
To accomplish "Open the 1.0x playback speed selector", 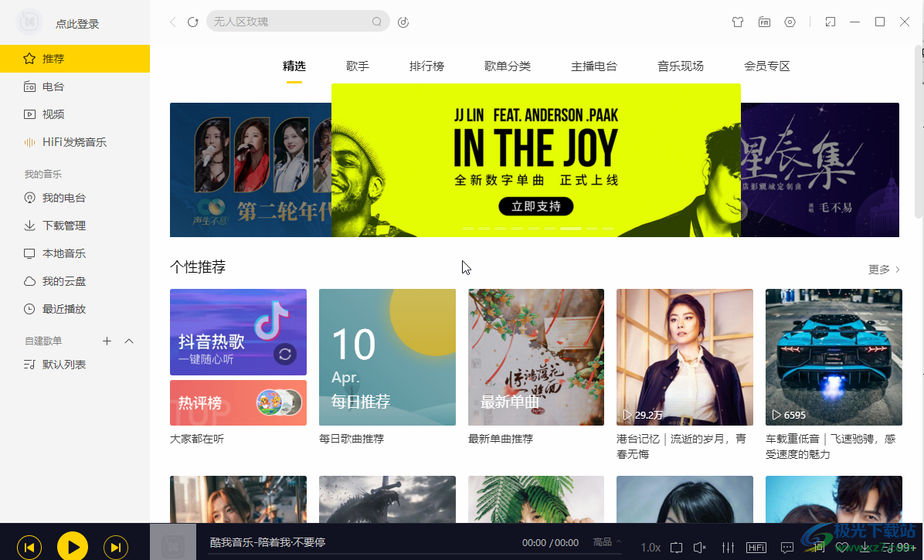I will tap(651, 547).
